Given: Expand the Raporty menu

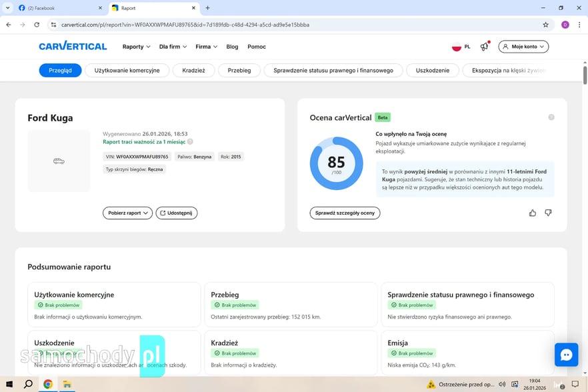Looking at the screenshot, I should (x=137, y=47).
